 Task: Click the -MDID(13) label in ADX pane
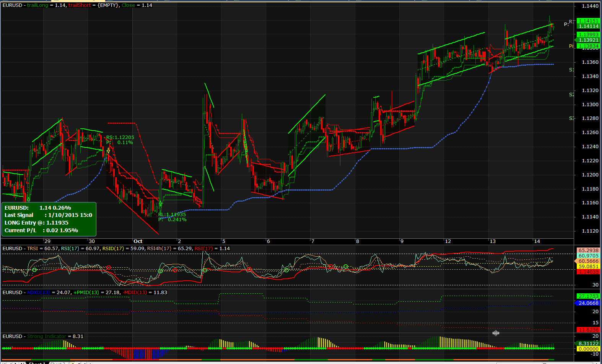click(135, 293)
